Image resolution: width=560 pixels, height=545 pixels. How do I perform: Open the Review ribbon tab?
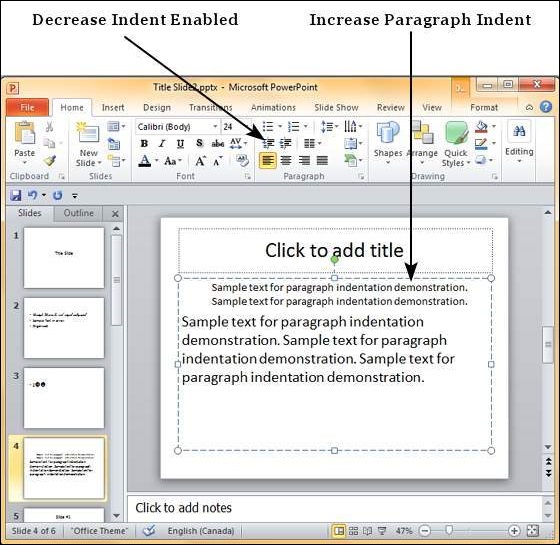point(391,107)
